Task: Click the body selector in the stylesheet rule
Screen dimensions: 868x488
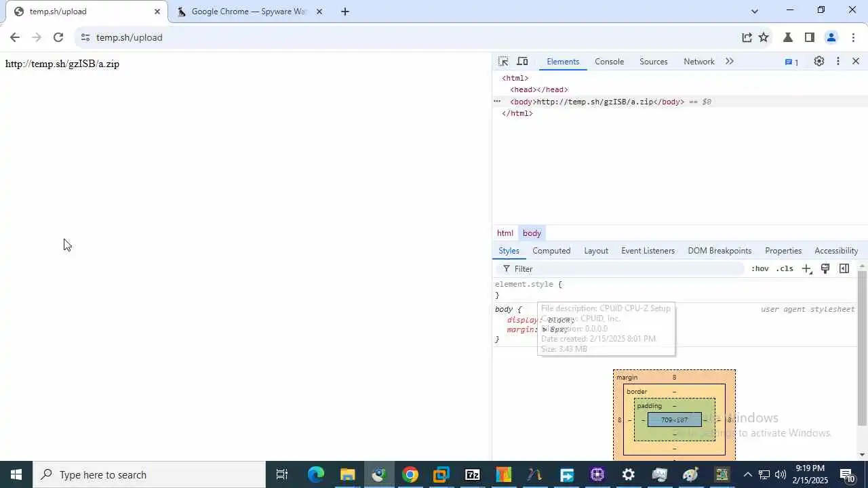Action: [x=503, y=310]
